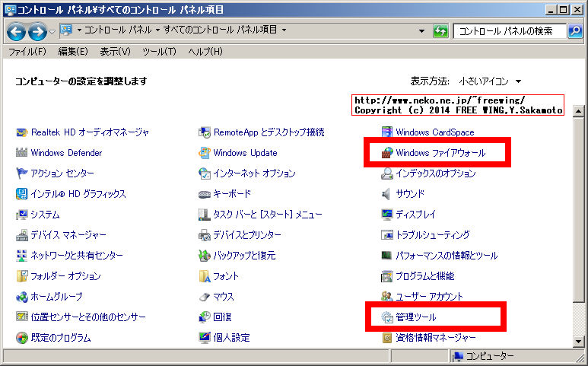Open the 個人設定 icon
Image resolution: width=588 pixels, height=366 pixels.
point(205,338)
